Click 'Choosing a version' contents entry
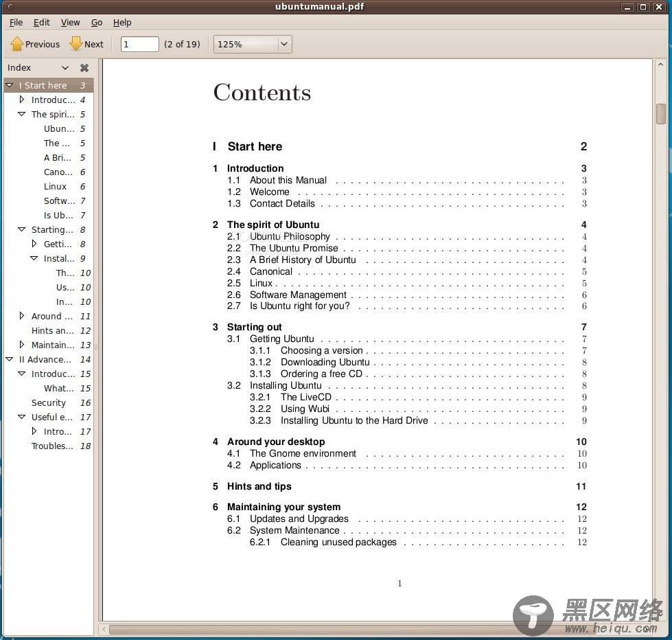 pos(322,351)
